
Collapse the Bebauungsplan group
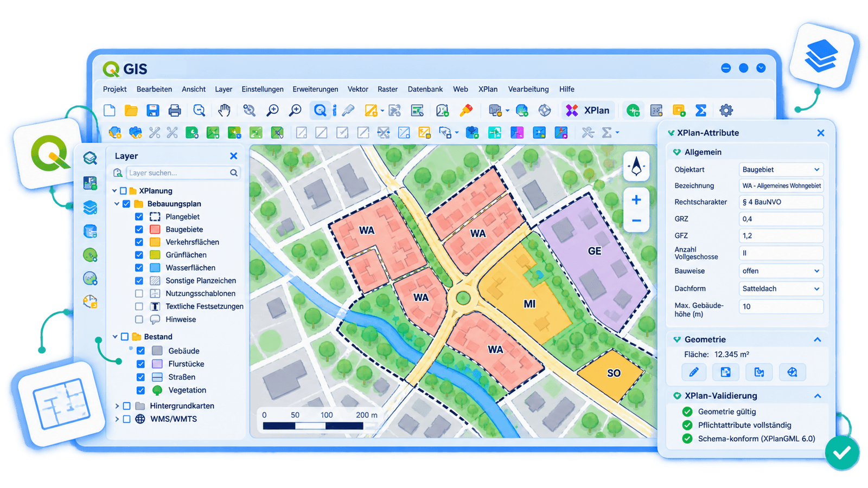coord(117,204)
